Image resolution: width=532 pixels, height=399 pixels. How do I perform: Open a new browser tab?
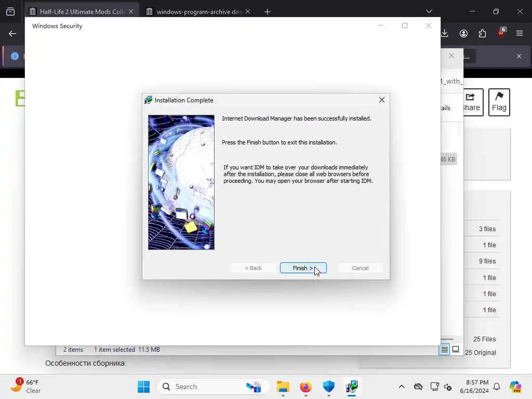coord(267,12)
